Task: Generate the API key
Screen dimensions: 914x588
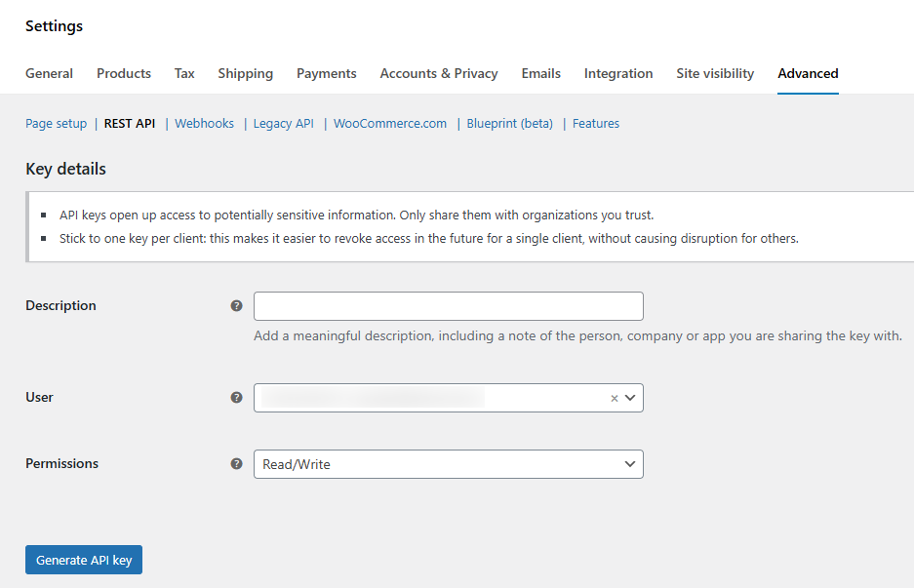Action: (84, 560)
